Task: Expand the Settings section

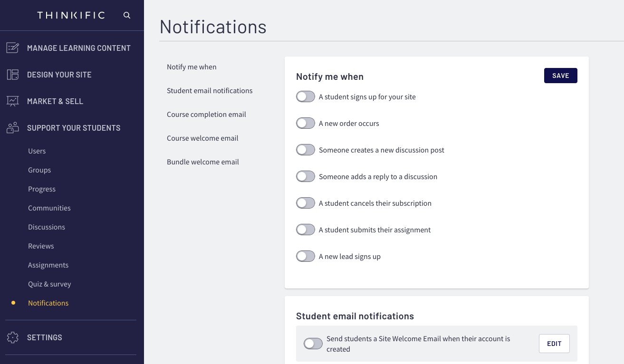Action: click(x=45, y=337)
